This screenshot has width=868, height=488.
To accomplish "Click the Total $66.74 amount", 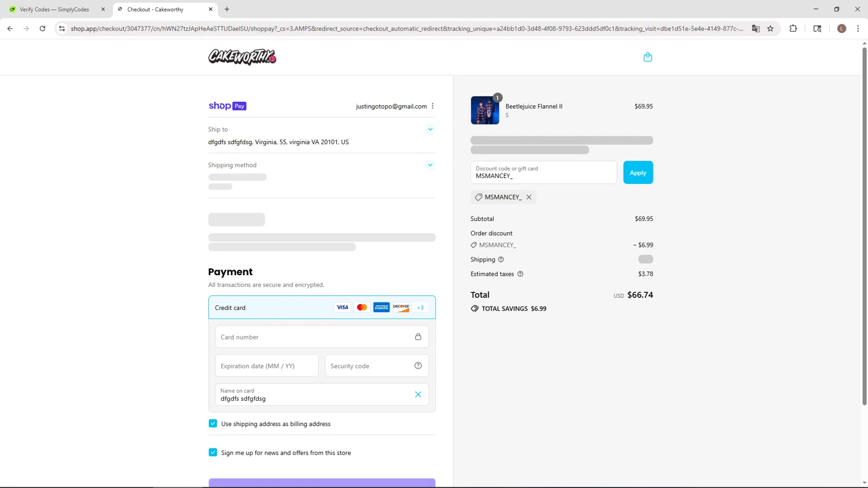I will coord(640,295).
